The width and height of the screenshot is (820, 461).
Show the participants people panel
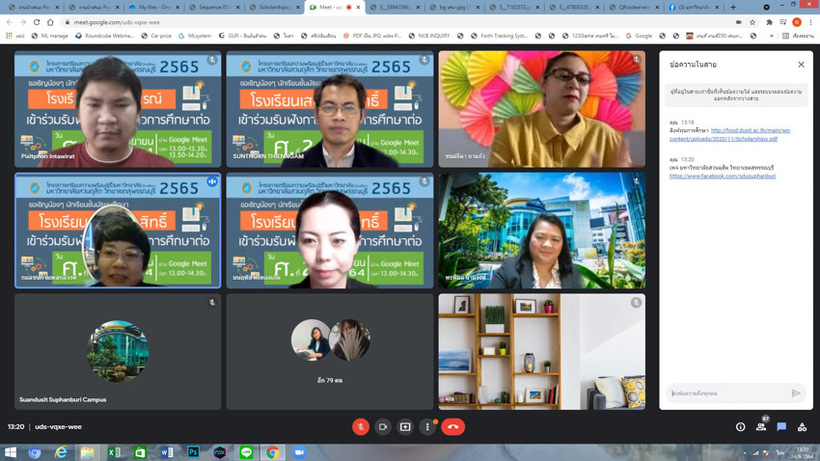point(760,426)
